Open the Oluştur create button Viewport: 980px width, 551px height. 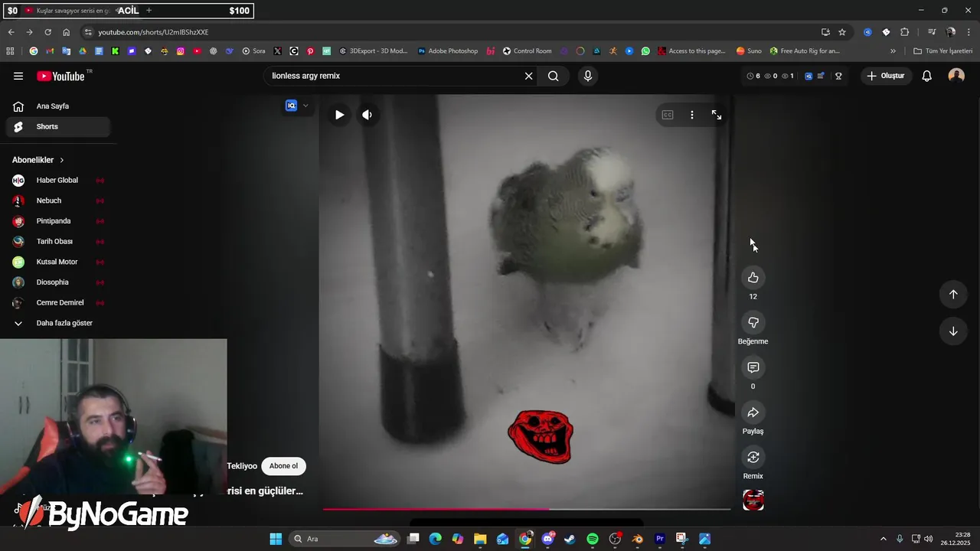pos(886,76)
